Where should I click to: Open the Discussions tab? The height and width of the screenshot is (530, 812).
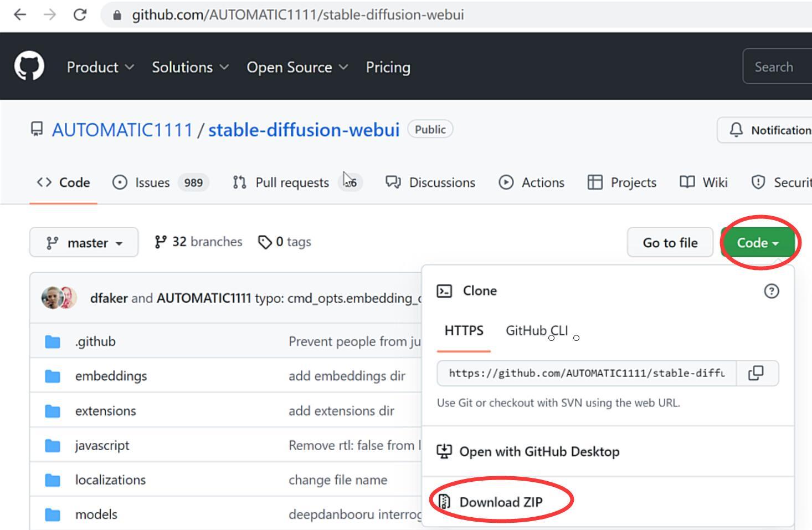(x=430, y=182)
